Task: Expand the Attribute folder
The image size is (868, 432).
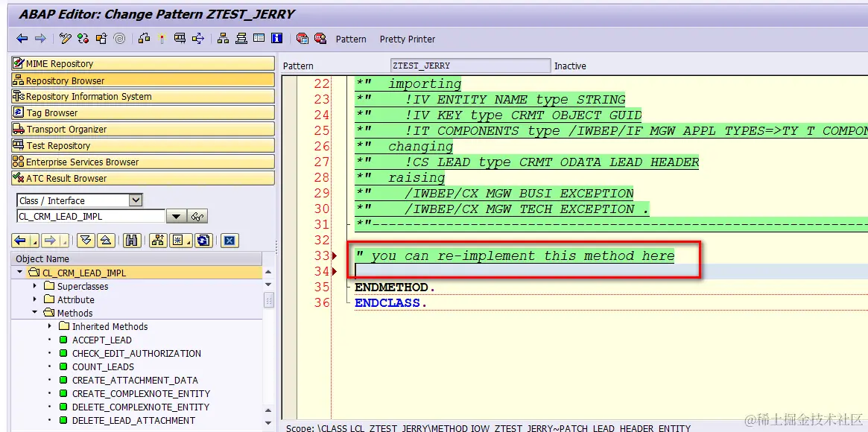Action: click(x=35, y=299)
